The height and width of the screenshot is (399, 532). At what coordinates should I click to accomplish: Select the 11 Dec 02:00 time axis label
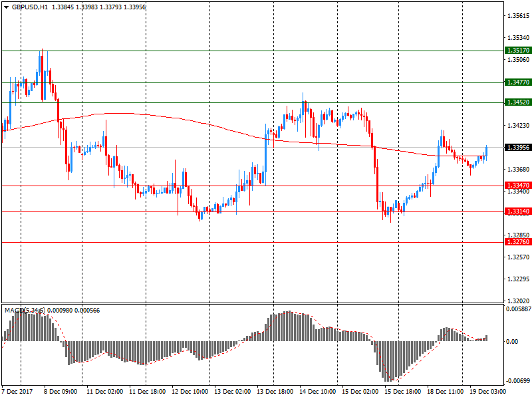(x=105, y=392)
